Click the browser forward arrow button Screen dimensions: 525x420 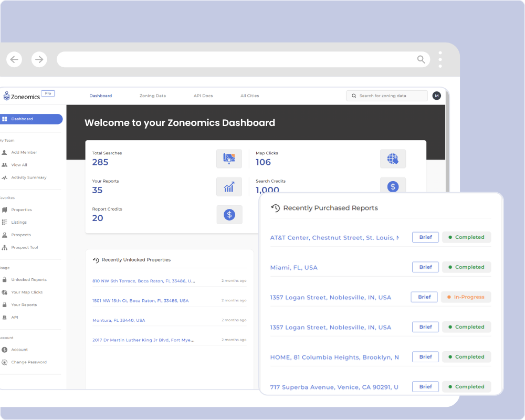[x=39, y=59]
